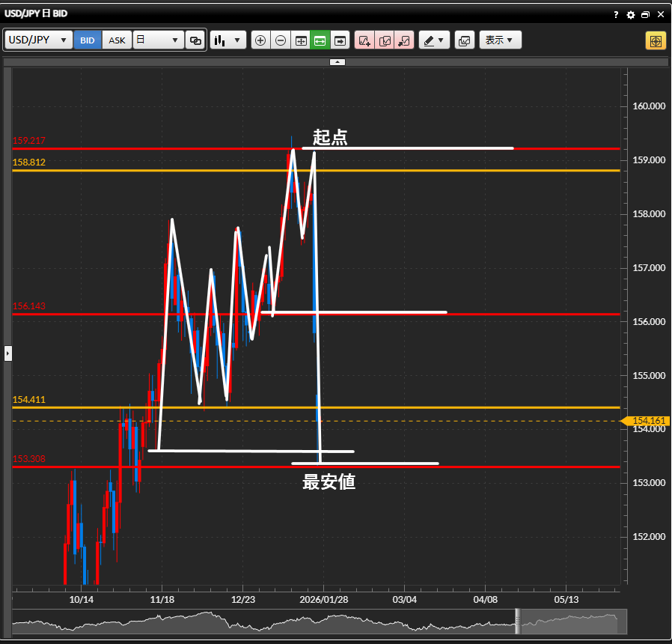Open the USD/JPY currency pair dropdown
Viewport: 672px width, 644px height.
[x=39, y=40]
